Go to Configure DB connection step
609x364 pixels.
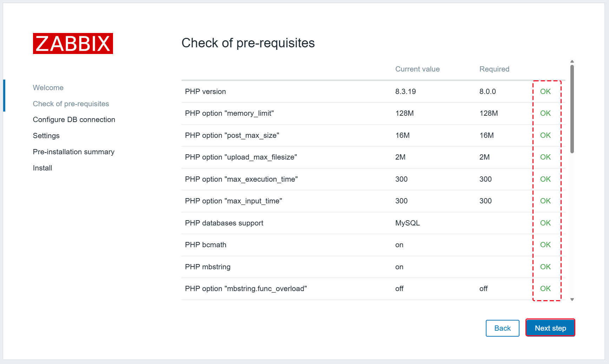pos(74,120)
